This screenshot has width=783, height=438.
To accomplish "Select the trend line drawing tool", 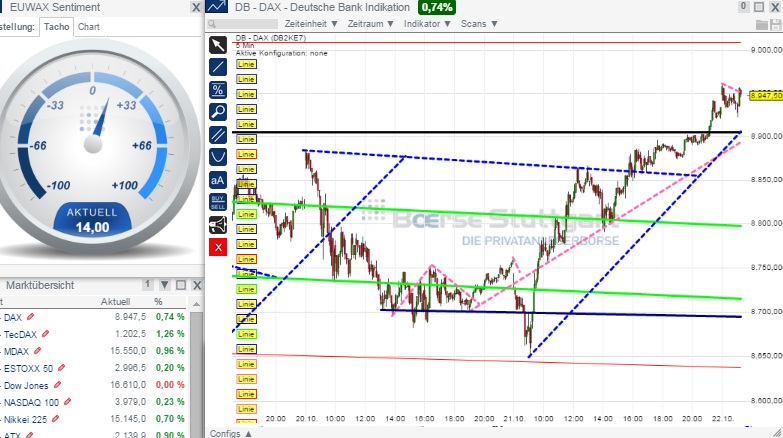I will (x=218, y=67).
